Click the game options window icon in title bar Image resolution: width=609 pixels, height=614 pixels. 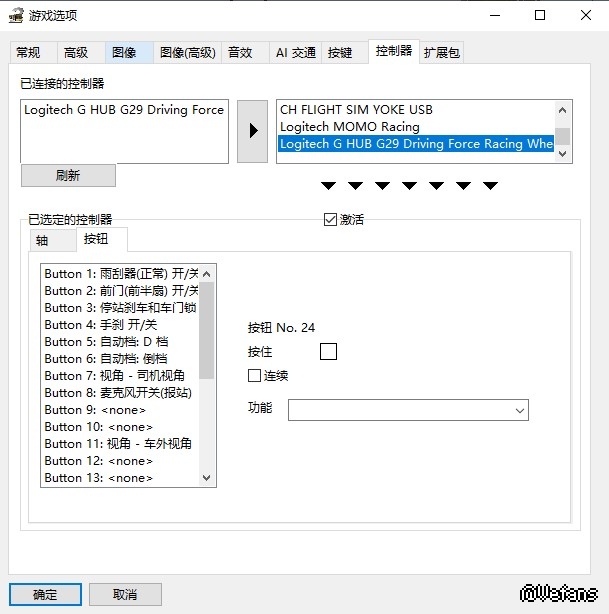(x=16, y=15)
